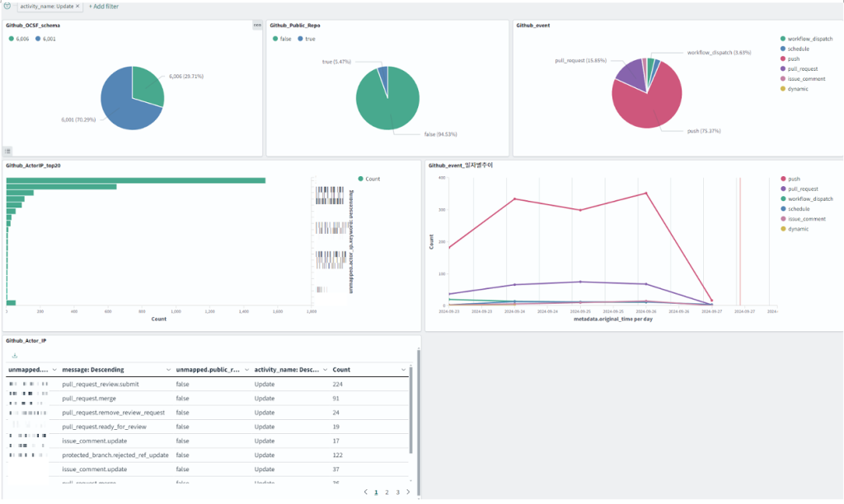
Task: Select the activity_name: Update filter pill
Action: 47,7
